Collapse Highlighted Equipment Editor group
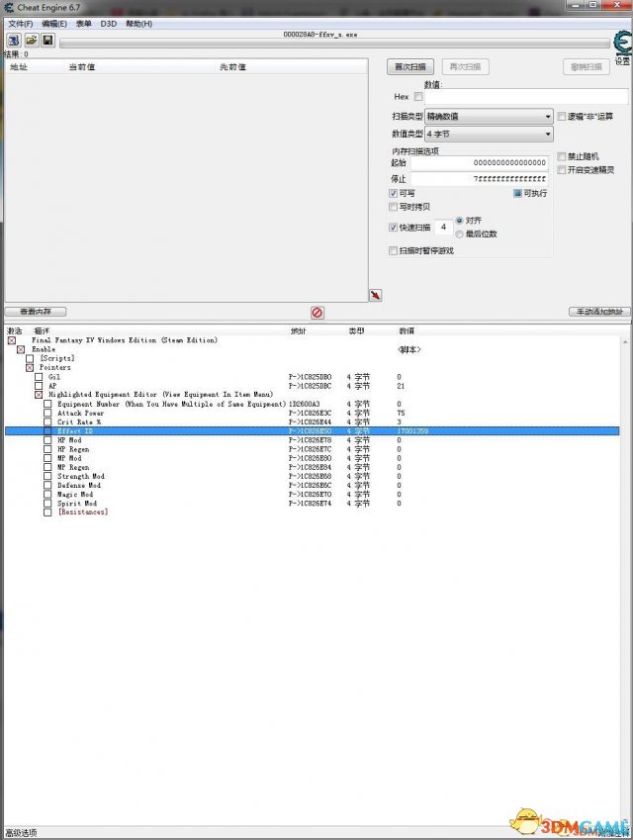 (x=39, y=395)
